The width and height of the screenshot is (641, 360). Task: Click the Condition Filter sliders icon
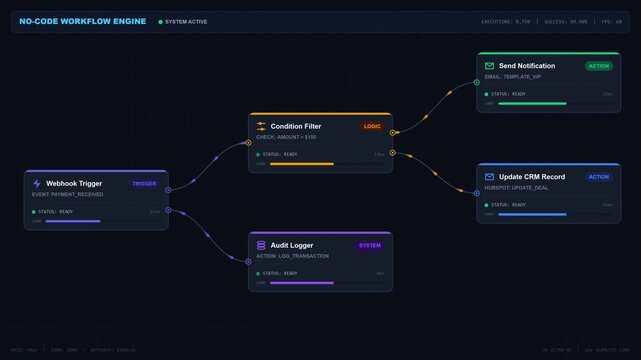(261, 126)
